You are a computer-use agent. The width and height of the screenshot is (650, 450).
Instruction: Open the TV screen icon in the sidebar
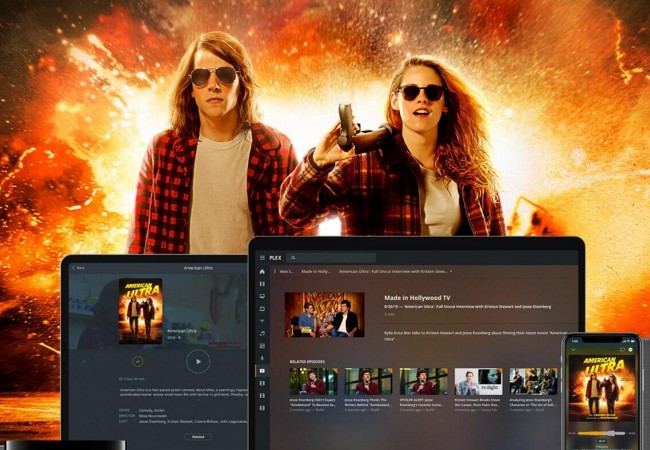pyautogui.click(x=262, y=296)
